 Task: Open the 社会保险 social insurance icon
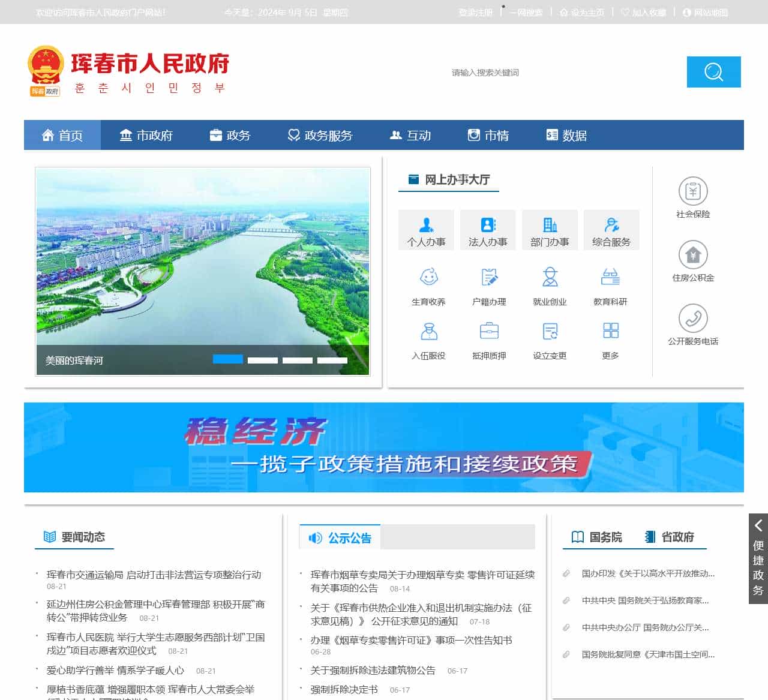[693, 191]
